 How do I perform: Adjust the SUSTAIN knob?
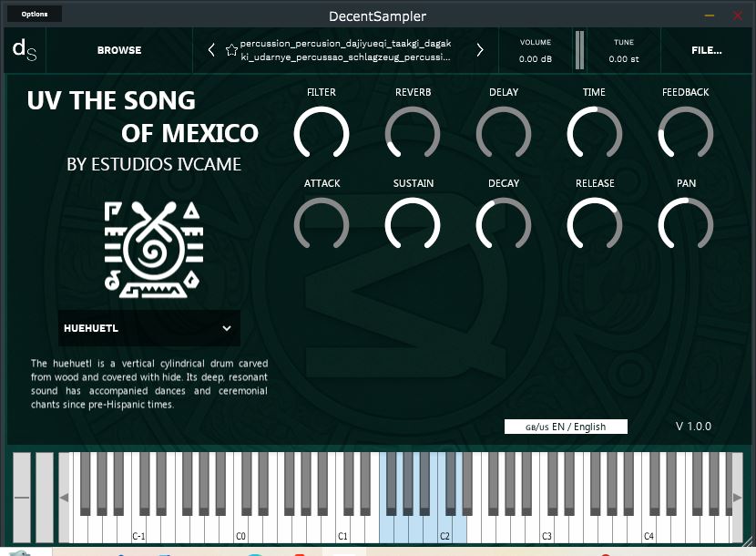[413, 225]
